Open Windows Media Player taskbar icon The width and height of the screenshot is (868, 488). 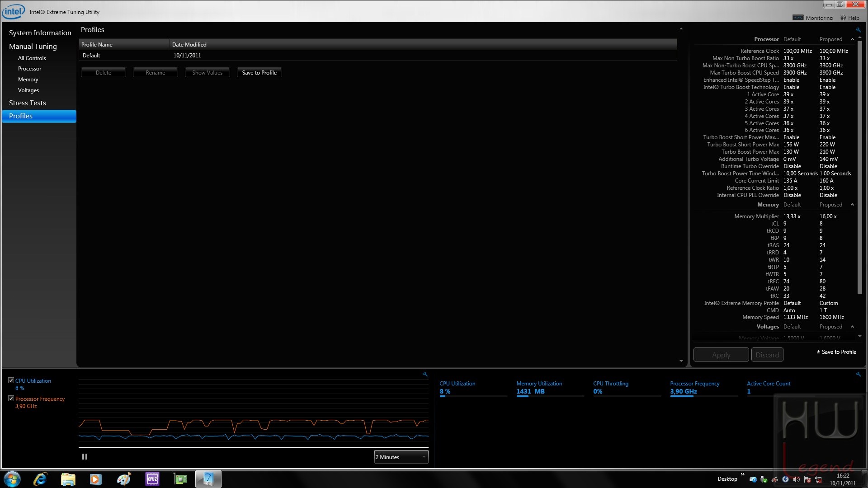95,479
